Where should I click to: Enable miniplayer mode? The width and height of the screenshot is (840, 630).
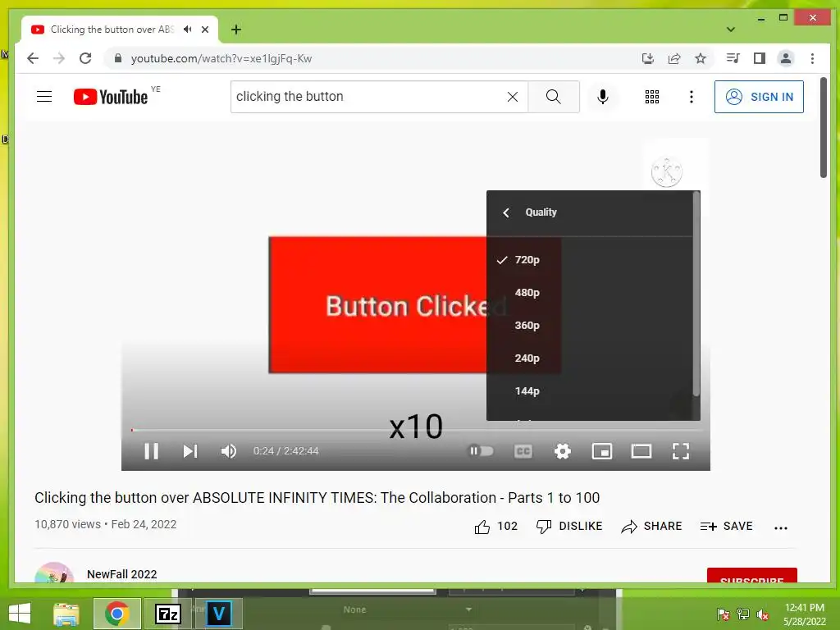tap(601, 451)
